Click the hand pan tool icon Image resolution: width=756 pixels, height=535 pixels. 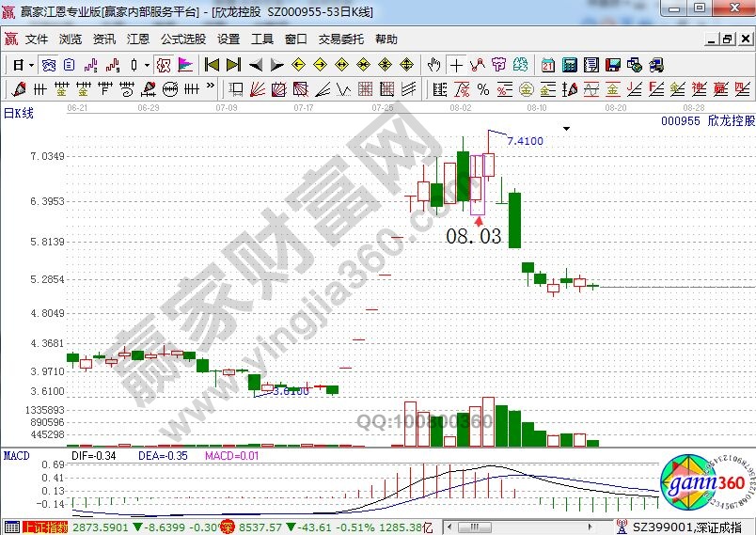tap(433, 65)
